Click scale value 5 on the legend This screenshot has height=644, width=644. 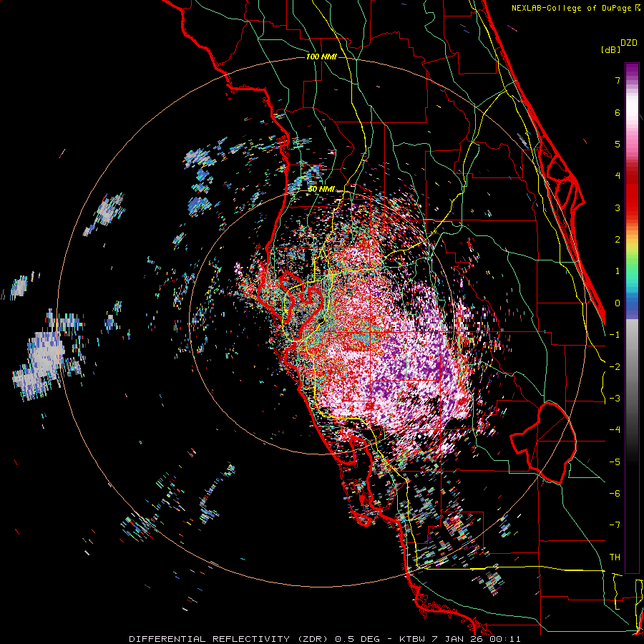pyautogui.click(x=618, y=144)
